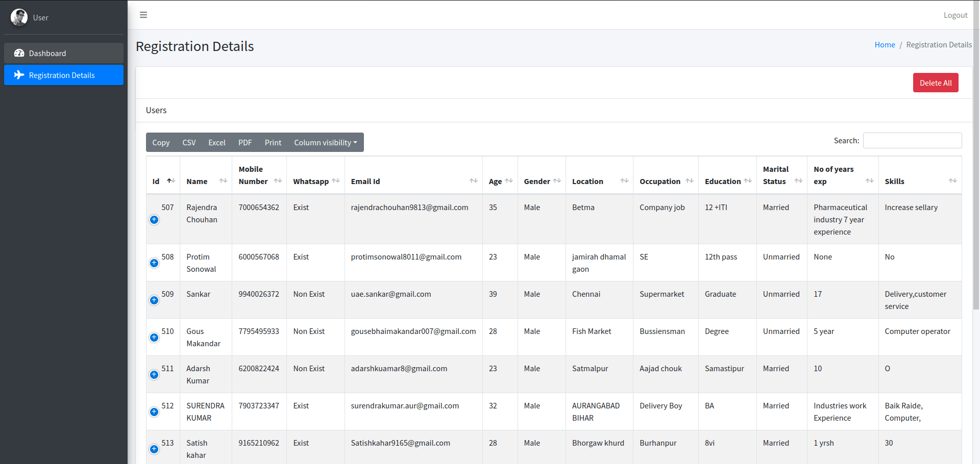The image size is (980, 464).
Task: Open Adarsh Kumar row plus icon
Action: point(154,375)
